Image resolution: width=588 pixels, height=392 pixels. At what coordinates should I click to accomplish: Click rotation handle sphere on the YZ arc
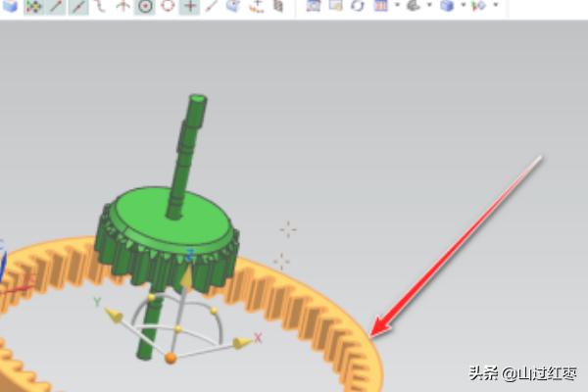[x=151, y=298]
